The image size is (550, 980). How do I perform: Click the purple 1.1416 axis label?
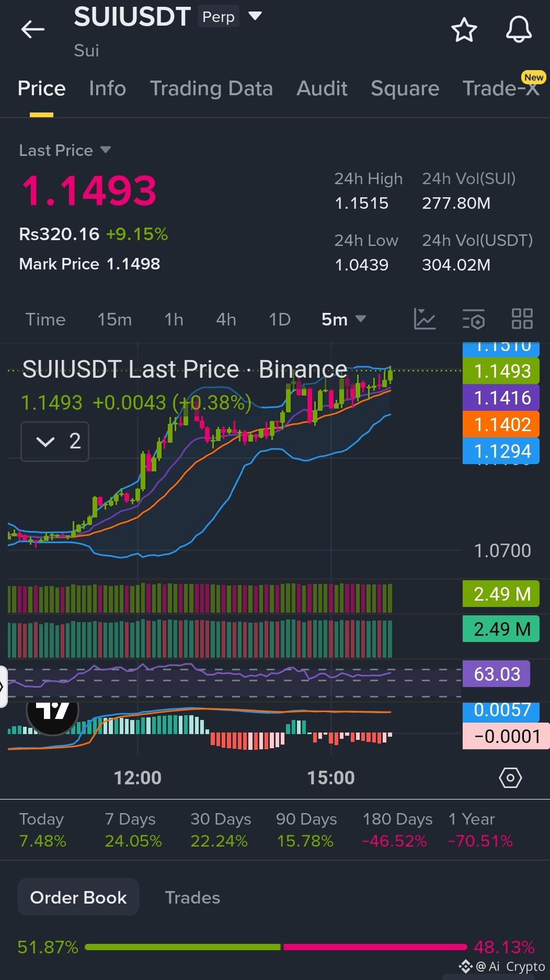501,398
